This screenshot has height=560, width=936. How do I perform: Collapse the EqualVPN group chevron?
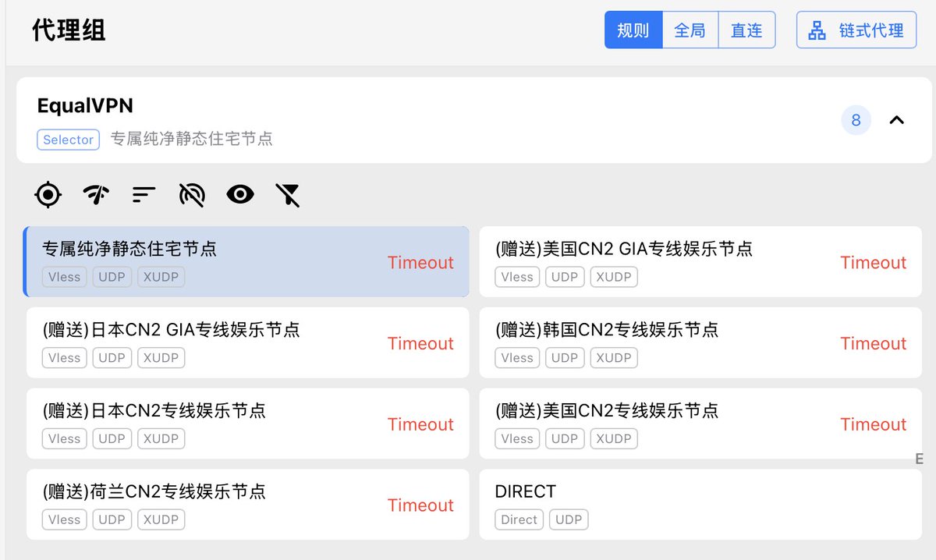tap(897, 120)
